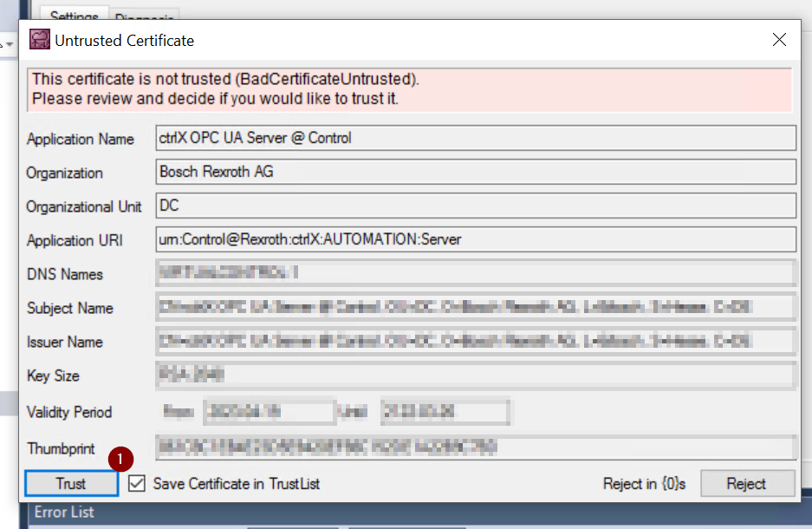Screen dimensions: 812x529
Task: Click the Validity Period label
Action: tap(69, 412)
